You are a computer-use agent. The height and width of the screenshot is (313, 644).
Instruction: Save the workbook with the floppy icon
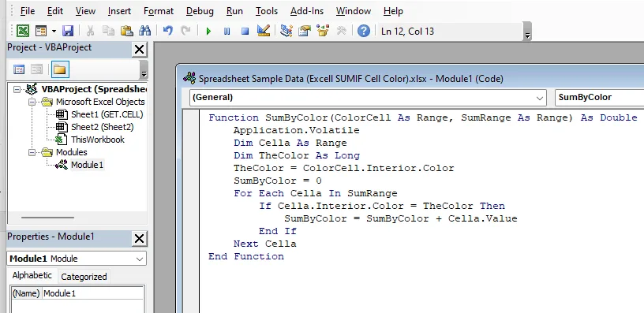point(68,32)
